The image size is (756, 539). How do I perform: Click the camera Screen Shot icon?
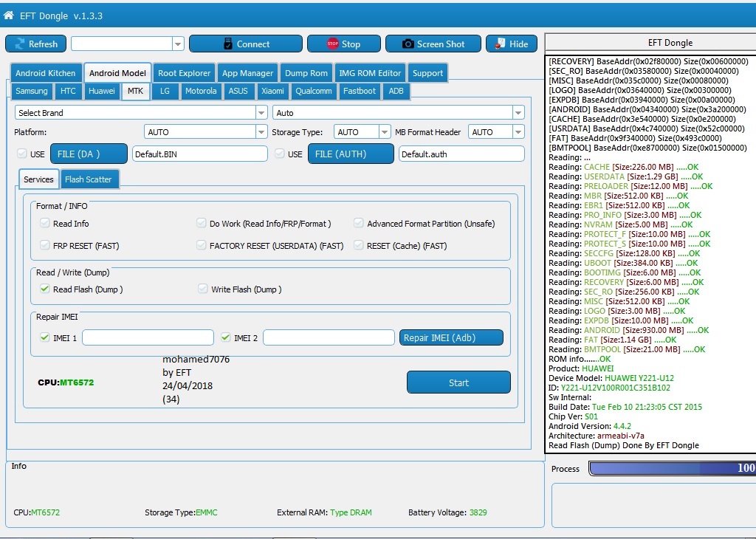pyautogui.click(x=408, y=44)
